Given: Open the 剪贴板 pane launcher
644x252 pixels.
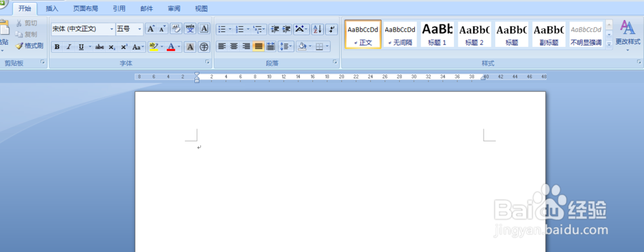Looking at the screenshot, I should tap(43, 62).
